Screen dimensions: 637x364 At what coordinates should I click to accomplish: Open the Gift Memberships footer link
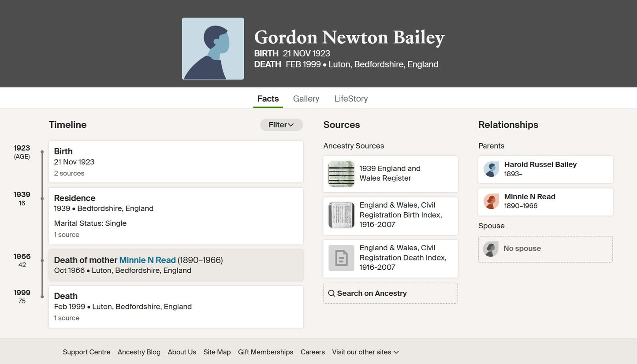[265, 352]
